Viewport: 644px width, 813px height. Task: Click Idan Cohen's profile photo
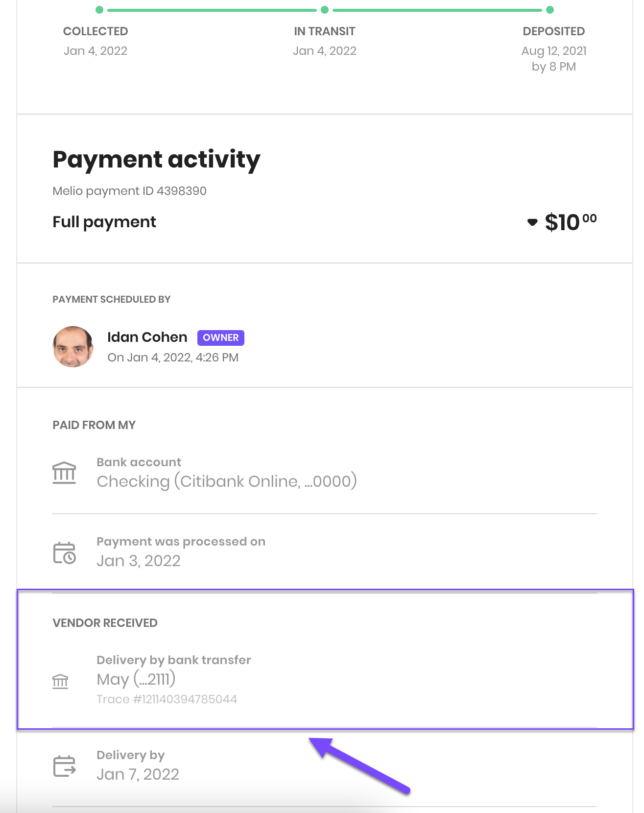(73, 347)
